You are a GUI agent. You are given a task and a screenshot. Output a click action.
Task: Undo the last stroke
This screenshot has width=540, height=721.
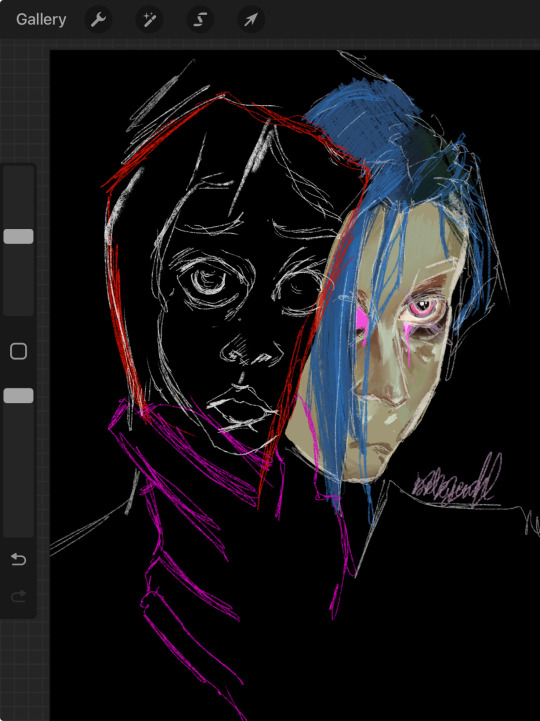(x=18, y=559)
